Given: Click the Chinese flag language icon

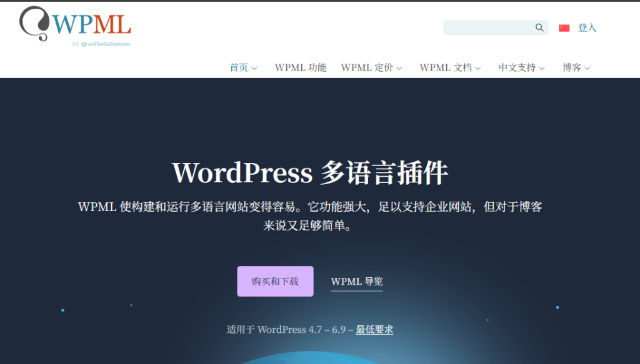Looking at the screenshot, I should coord(564,28).
